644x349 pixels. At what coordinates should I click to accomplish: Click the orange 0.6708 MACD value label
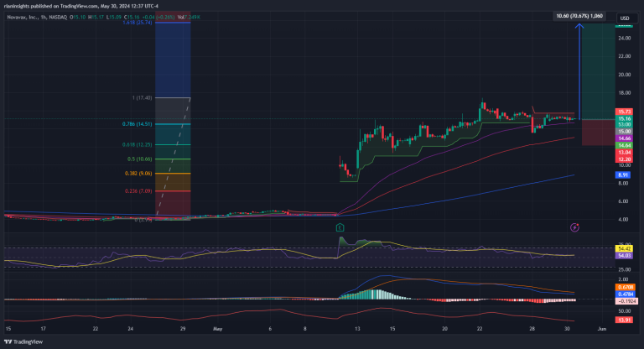tap(624, 287)
